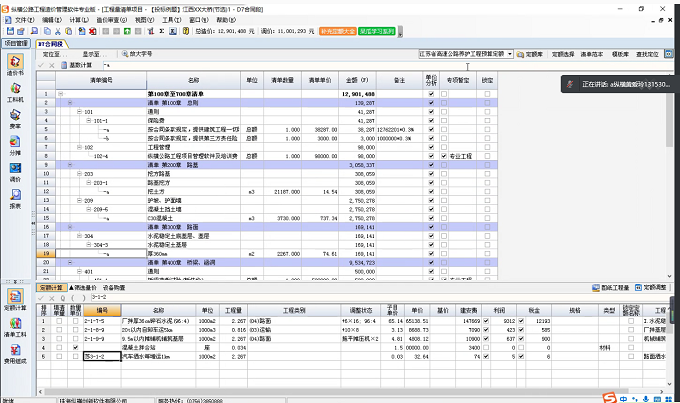This screenshot has width=680, height=403.
Task: Select the 定额计算 lower sidebar icon
Action: coord(15,297)
